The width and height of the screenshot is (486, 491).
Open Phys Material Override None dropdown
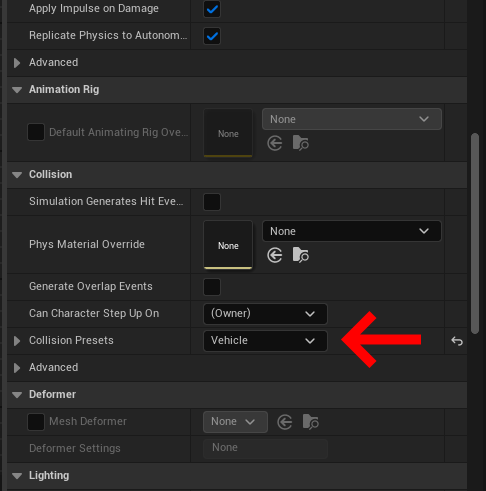[x=352, y=231]
